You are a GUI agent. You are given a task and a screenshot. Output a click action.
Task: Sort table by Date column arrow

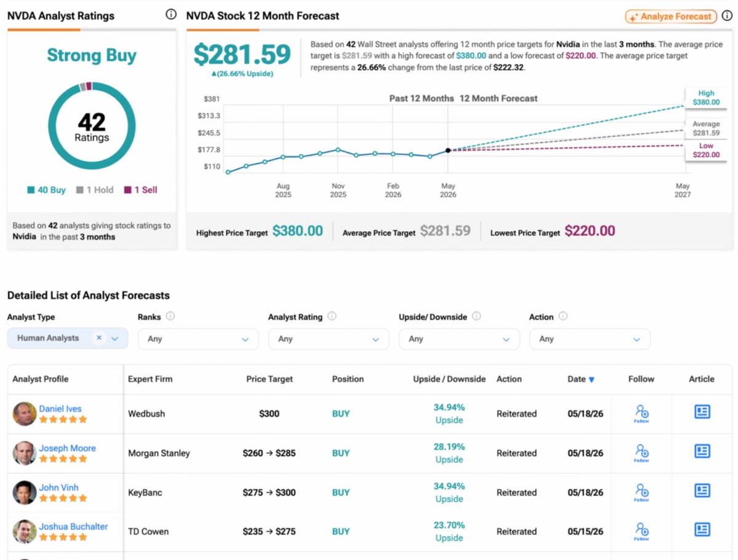592,380
